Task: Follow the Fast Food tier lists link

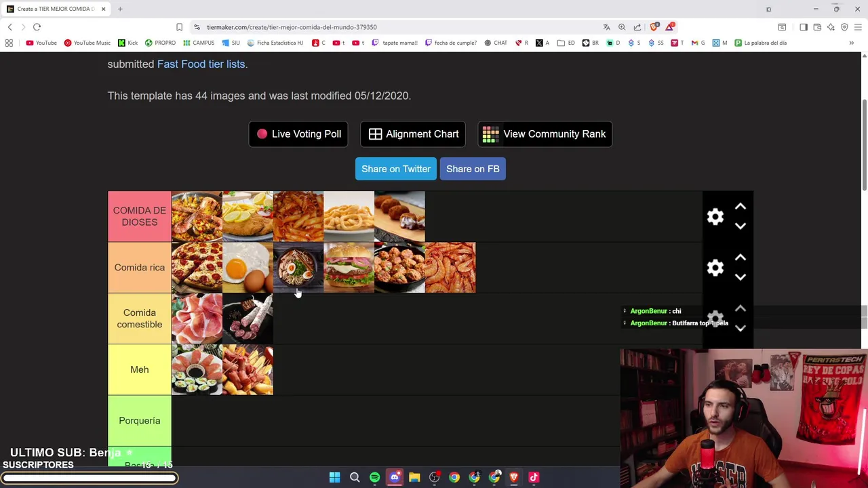Action: coord(201,64)
